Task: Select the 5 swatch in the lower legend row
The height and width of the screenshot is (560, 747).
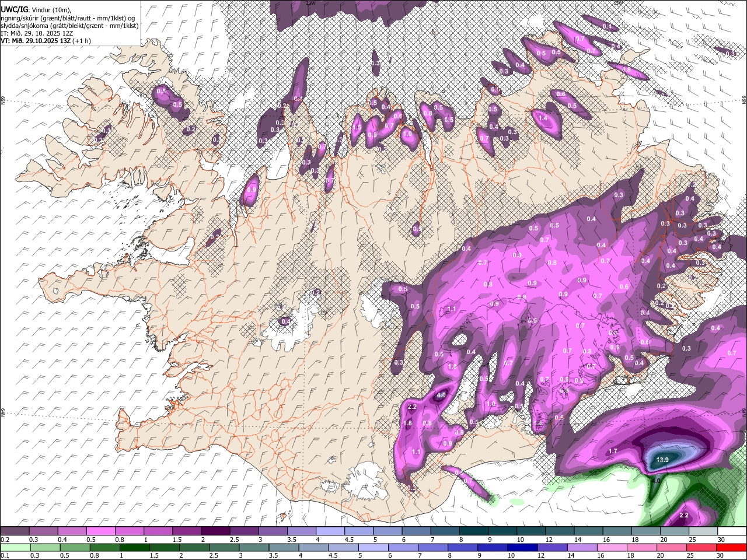Action: pos(373,548)
